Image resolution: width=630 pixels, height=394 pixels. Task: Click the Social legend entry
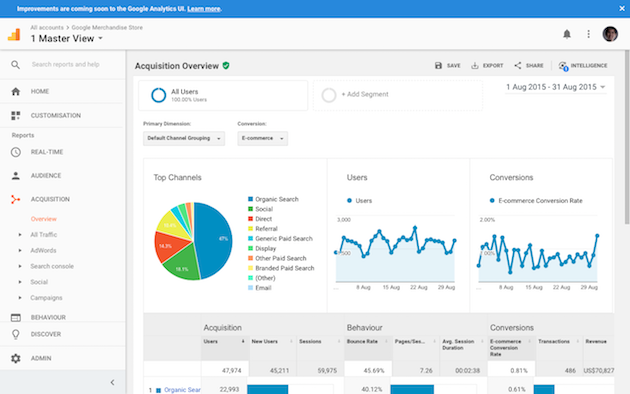[260, 209]
